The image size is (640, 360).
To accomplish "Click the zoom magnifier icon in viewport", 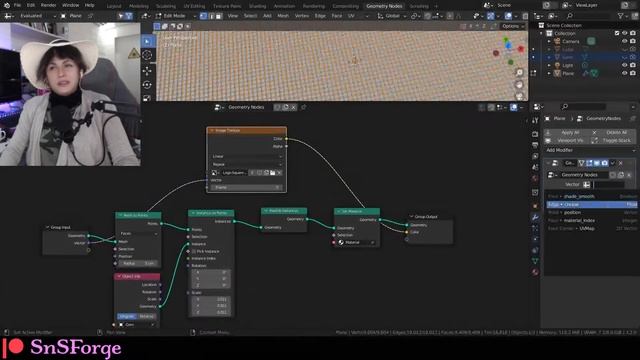I will point(519,73).
